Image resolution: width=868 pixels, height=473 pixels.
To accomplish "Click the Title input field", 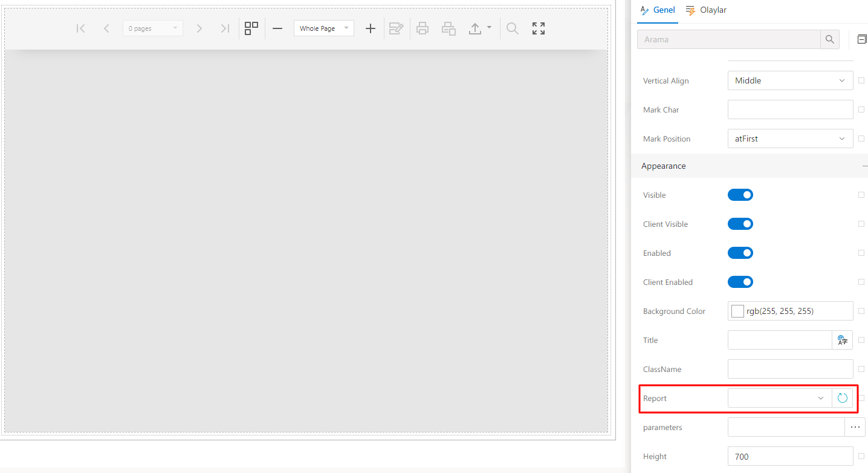I will pyautogui.click(x=780, y=340).
